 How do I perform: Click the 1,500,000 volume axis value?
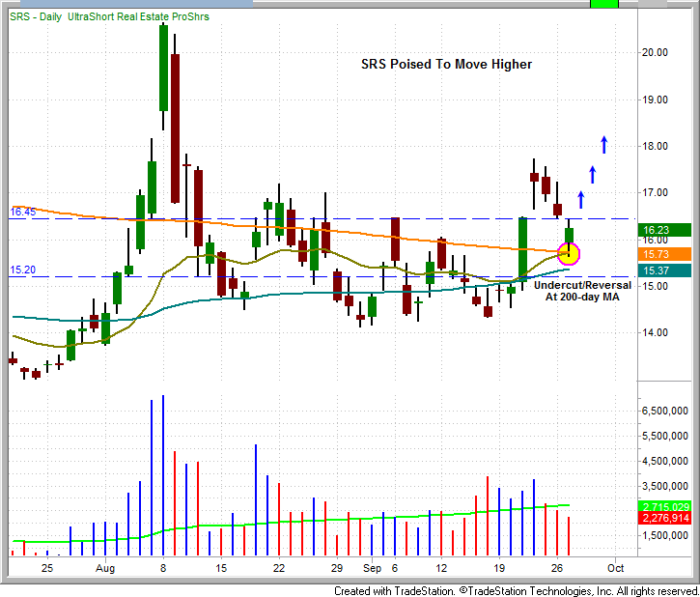664,535
